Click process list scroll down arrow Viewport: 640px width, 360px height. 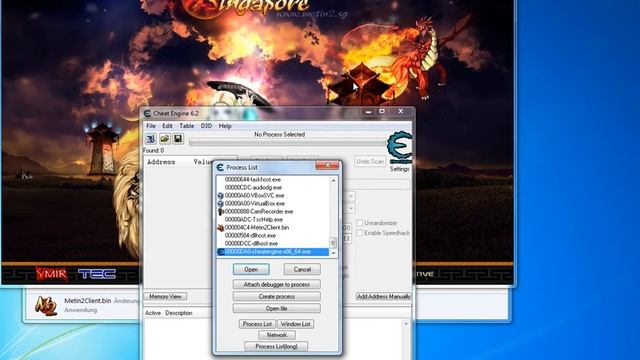pos(333,253)
